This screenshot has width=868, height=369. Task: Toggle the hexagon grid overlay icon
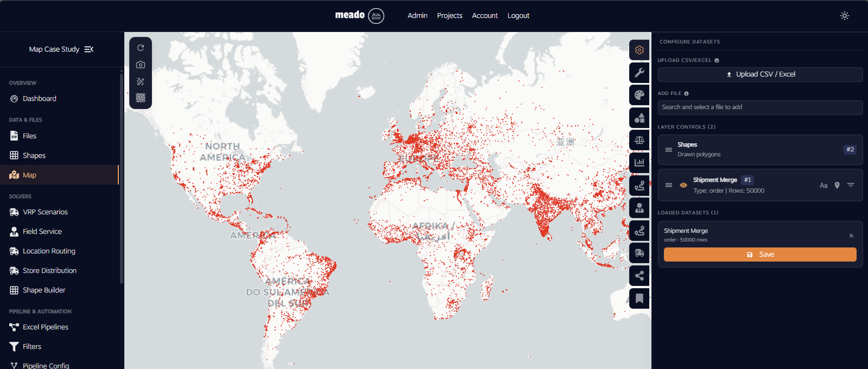(x=141, y=98)
